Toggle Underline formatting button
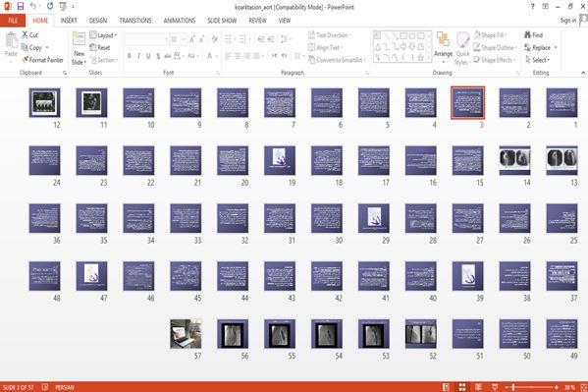The height and width of the screenshot is (392, 588). (148, 56)
